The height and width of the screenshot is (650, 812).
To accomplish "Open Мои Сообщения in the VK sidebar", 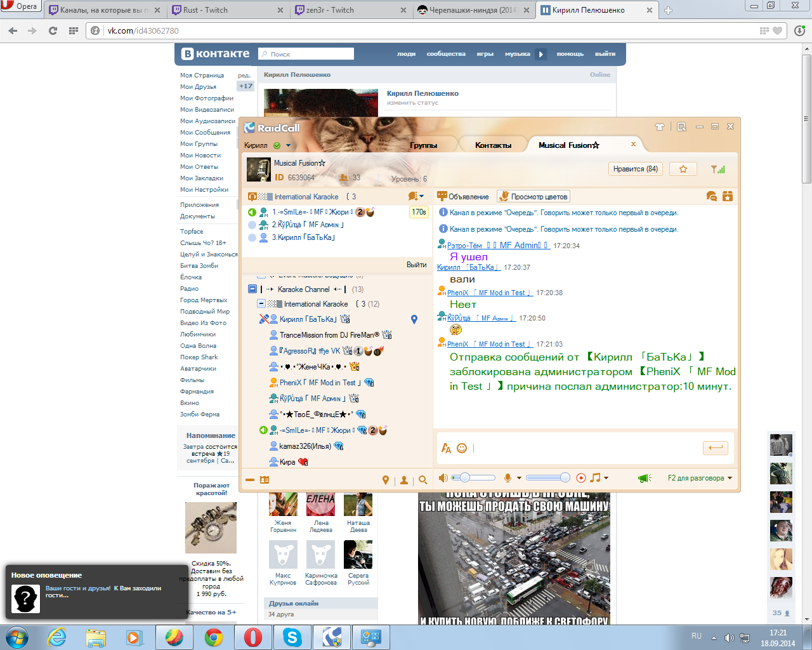I will (x=205, y=133).
